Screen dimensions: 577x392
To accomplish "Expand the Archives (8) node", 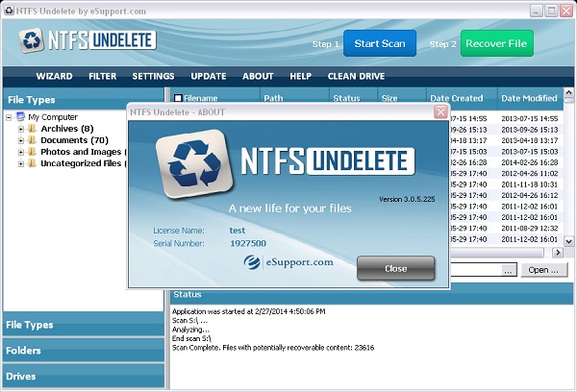I will (x=21, y=129).
